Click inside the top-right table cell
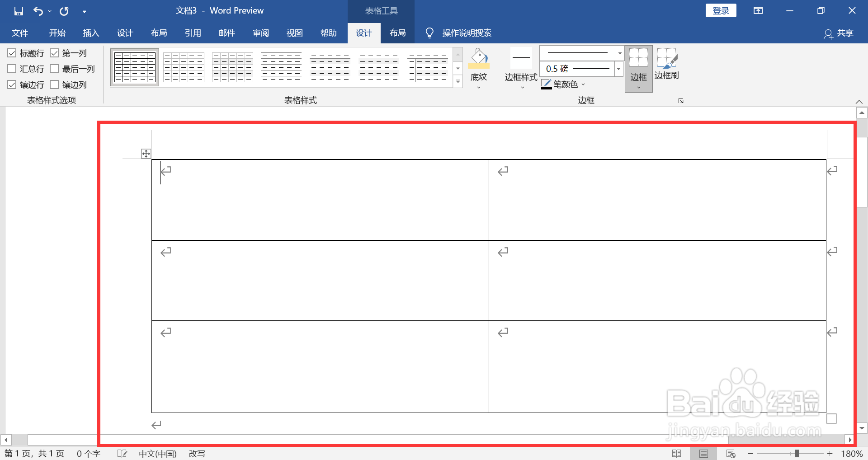The image size is (868, 460). coord(657,200)
